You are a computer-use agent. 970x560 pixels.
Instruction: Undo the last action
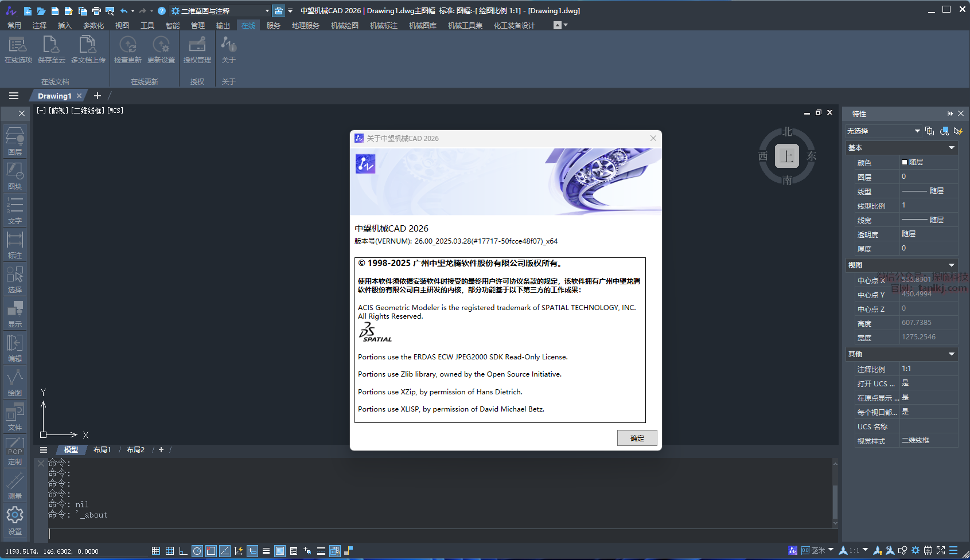124,11
